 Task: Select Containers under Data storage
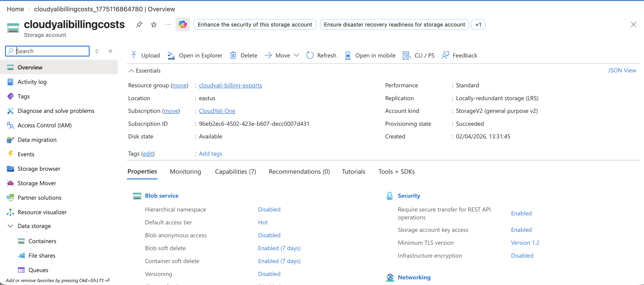(43, 241)
